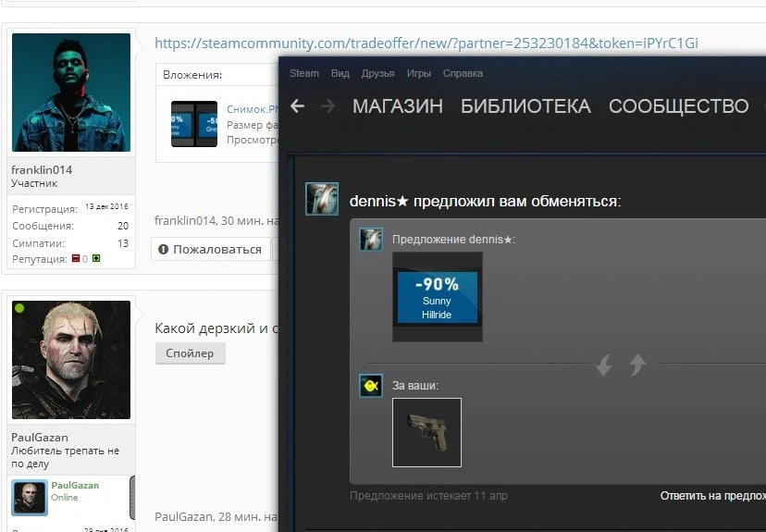
Task: Click green PaulGazan Online profile name
Action: click(x=75, y=485)
